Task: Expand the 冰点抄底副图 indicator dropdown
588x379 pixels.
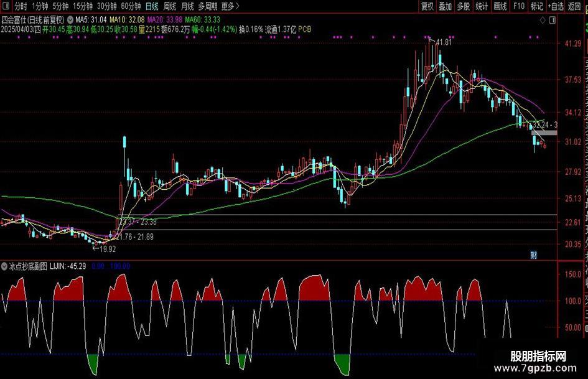Action: (4, 266)
